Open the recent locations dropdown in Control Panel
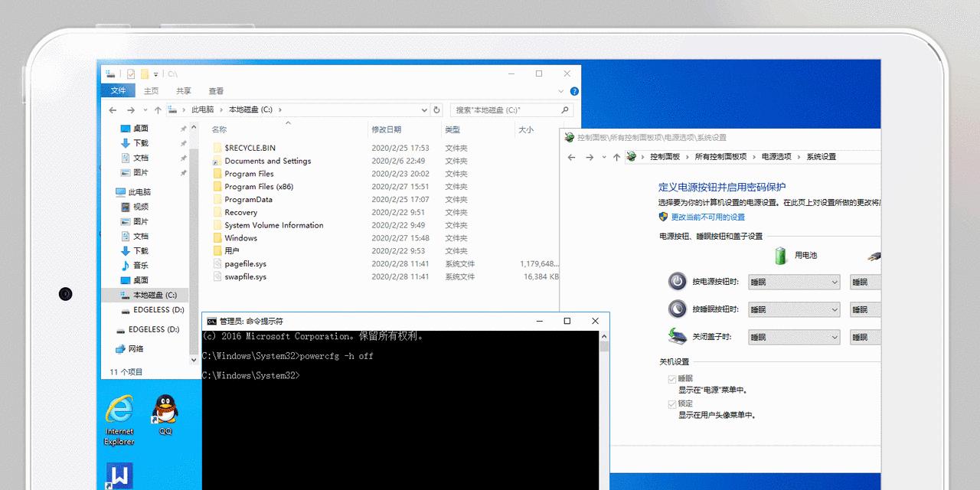Viewport: 980px width, 490px height. [603, 157]
